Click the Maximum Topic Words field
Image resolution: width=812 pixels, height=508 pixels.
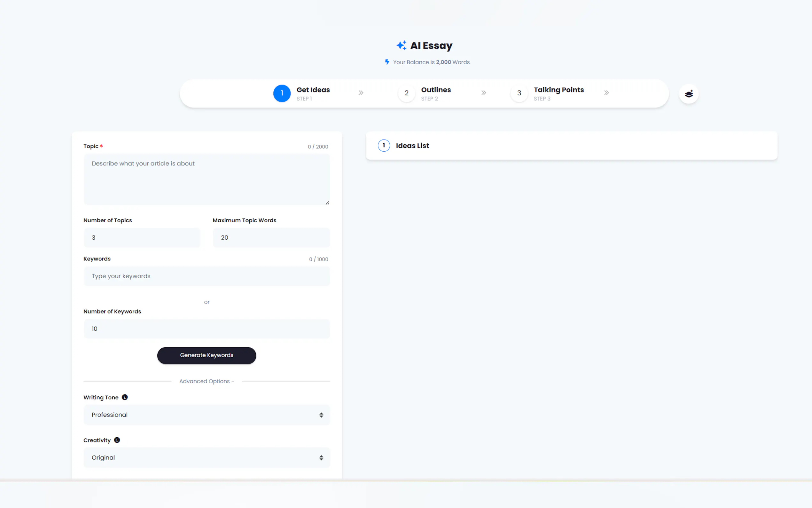click(x=271, y=238)
